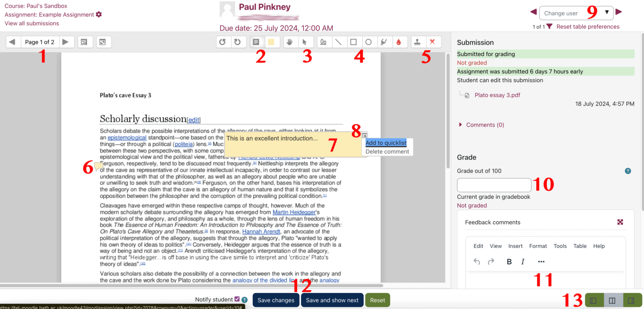Toggle the Notify student checkbox
Viewport: 644px width, 309px height.
237,299
